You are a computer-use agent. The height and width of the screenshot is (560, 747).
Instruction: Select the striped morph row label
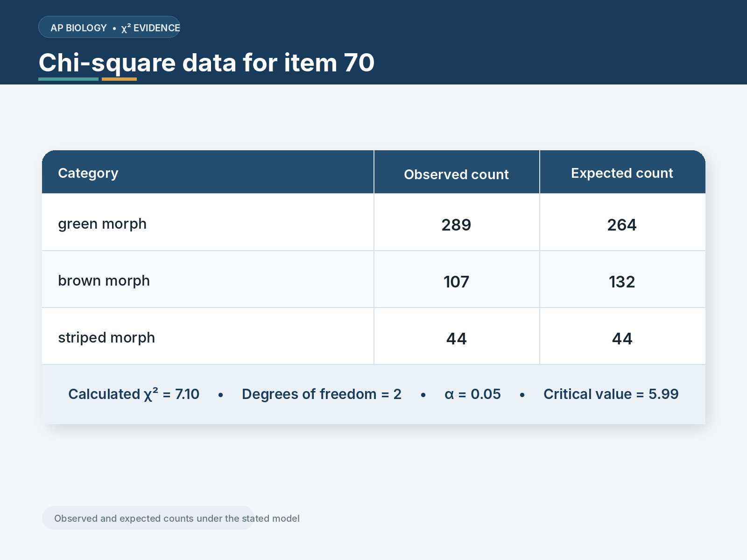(x=106, y=338)
